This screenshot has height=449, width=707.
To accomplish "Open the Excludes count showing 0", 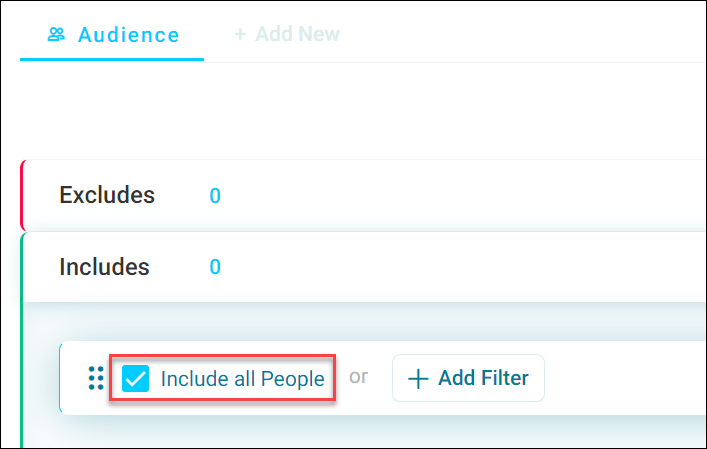I will (215, 196).
